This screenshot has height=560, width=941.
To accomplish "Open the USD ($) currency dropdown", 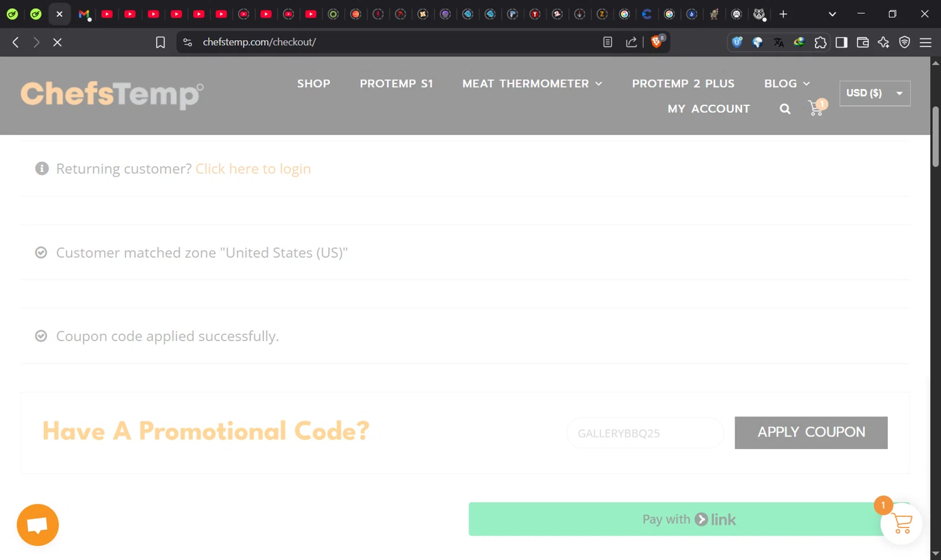I will 875,93.
